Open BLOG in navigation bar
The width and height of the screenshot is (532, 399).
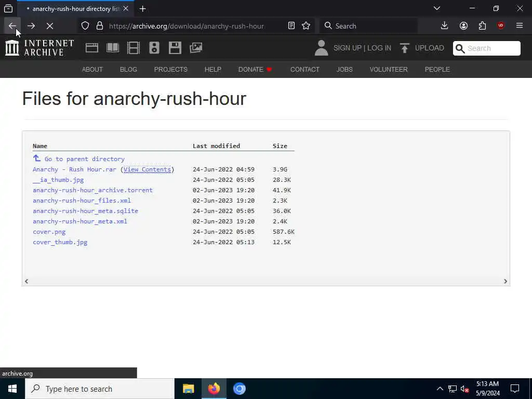coord(128,69)
